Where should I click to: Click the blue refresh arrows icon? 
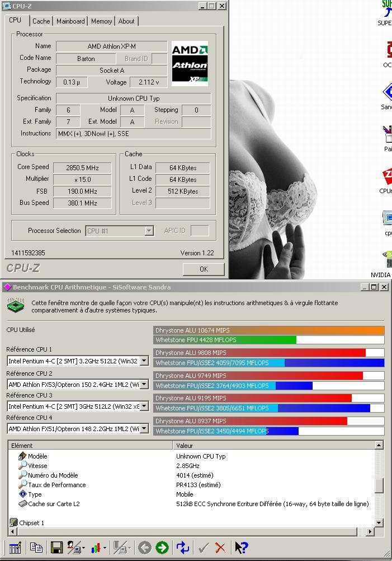[183, 548]
